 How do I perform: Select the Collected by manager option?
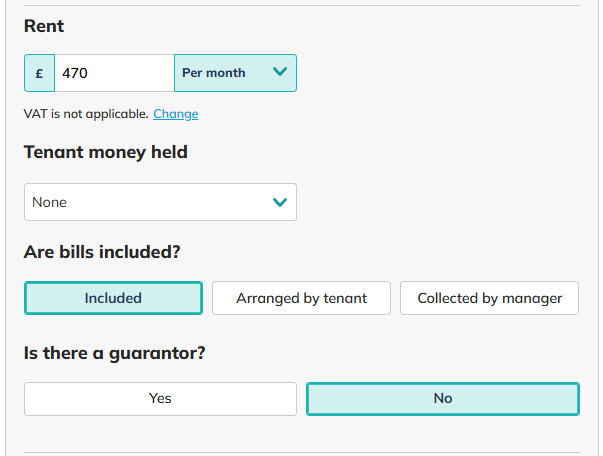(489, 298)
